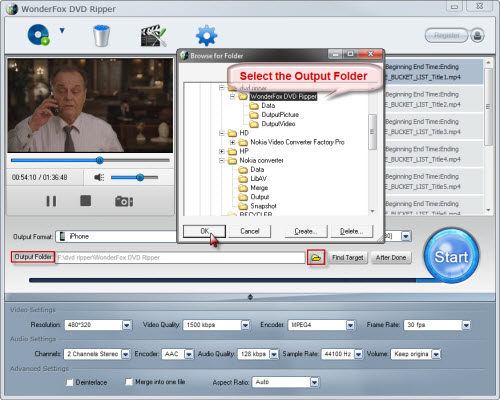Pause the video playback

(51, 201)
